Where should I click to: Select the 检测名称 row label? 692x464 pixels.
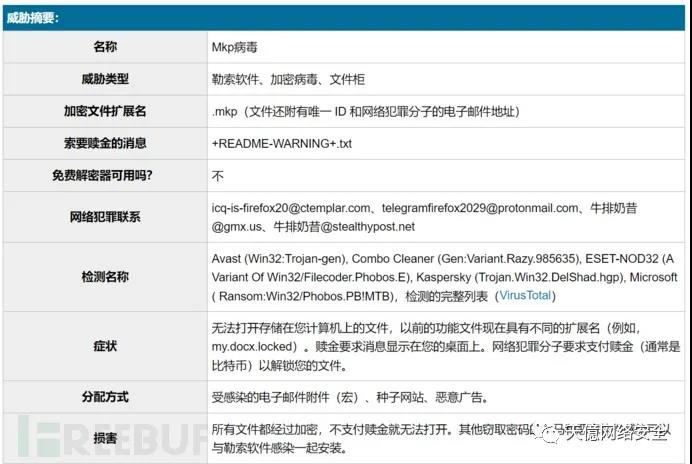pos(104,276)
